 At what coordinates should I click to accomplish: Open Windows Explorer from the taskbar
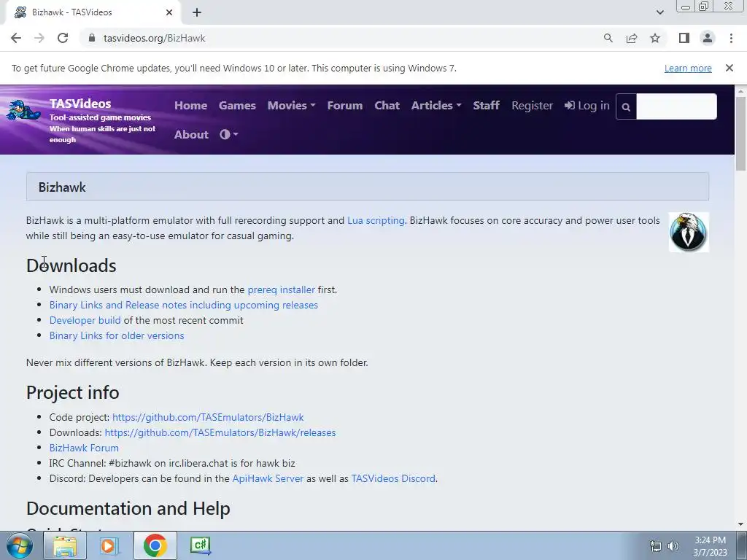point(65,545)
